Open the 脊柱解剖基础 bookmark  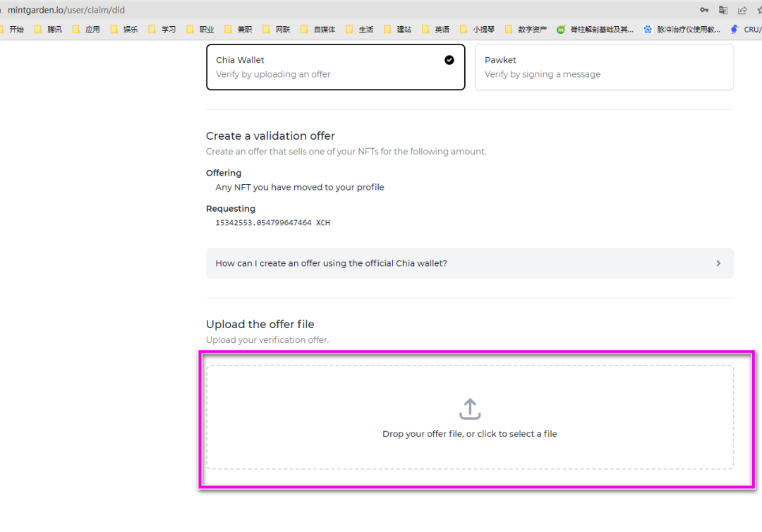[595, 29]
